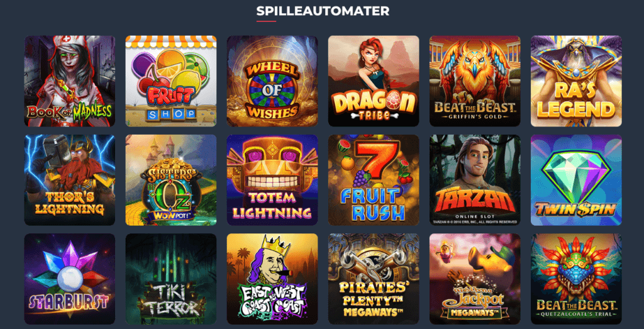644x329 pixels.
Task: Open the Jackpot Megaways piggy tile
Action: tap(475, 279)
